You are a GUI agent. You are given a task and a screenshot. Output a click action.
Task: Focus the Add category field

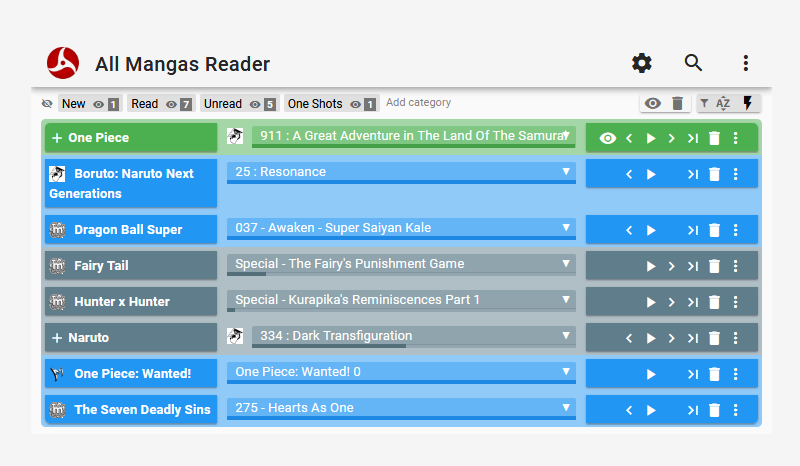(418, 103)
